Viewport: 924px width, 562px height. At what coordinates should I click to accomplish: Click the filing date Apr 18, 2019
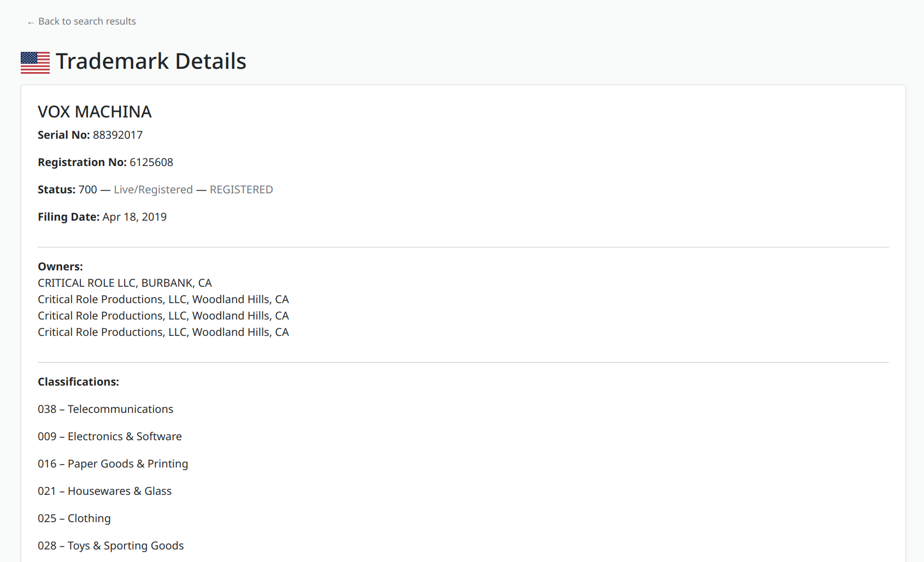[134, 217]
